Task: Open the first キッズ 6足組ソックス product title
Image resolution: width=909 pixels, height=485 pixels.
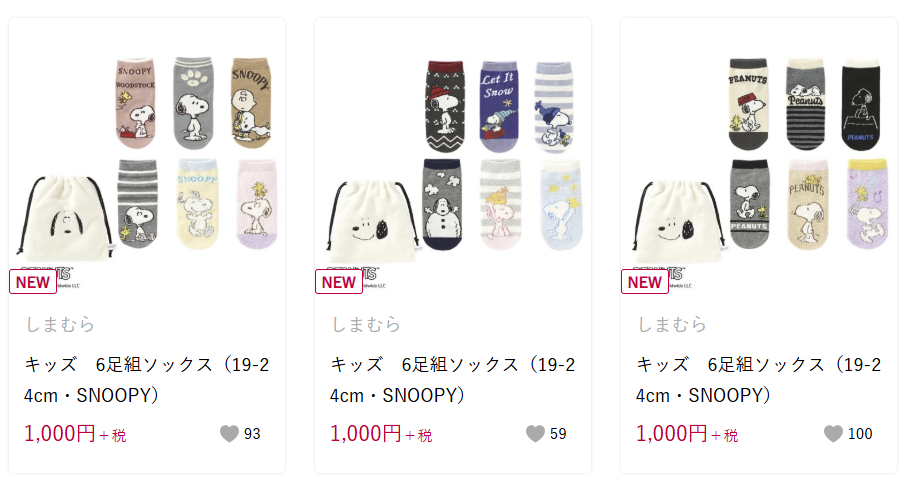Action: tap(147, 380)
